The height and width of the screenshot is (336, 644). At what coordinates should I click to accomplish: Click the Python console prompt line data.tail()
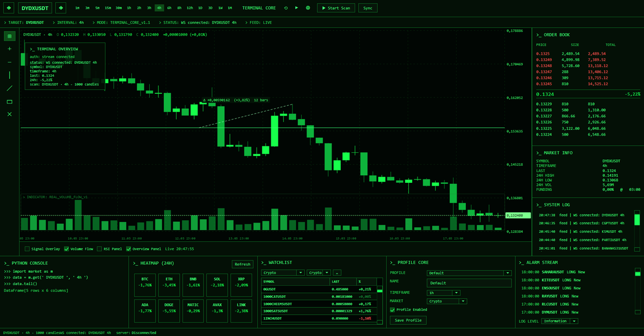pos(21,283)
